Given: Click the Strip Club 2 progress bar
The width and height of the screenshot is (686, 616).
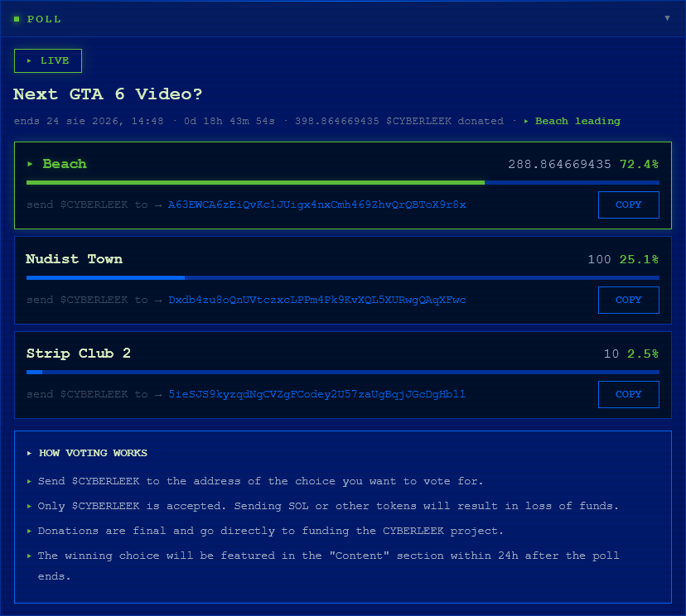Looking at the screenshot, I should (x=342, y=372).
